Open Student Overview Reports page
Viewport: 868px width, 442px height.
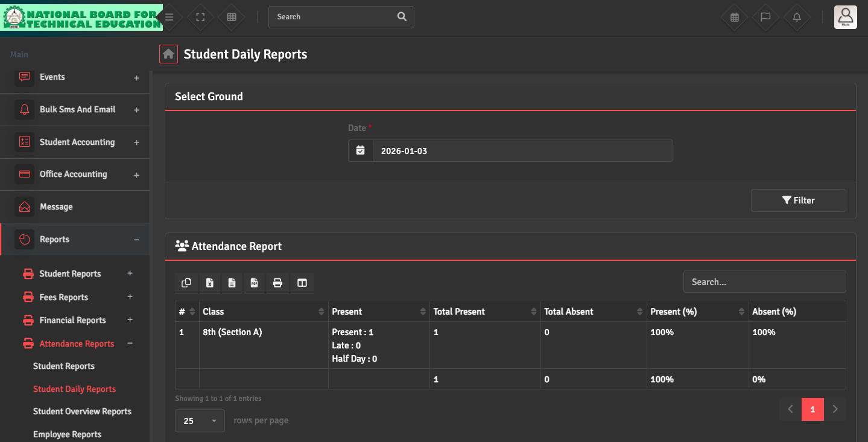click(x=82, y=412)
